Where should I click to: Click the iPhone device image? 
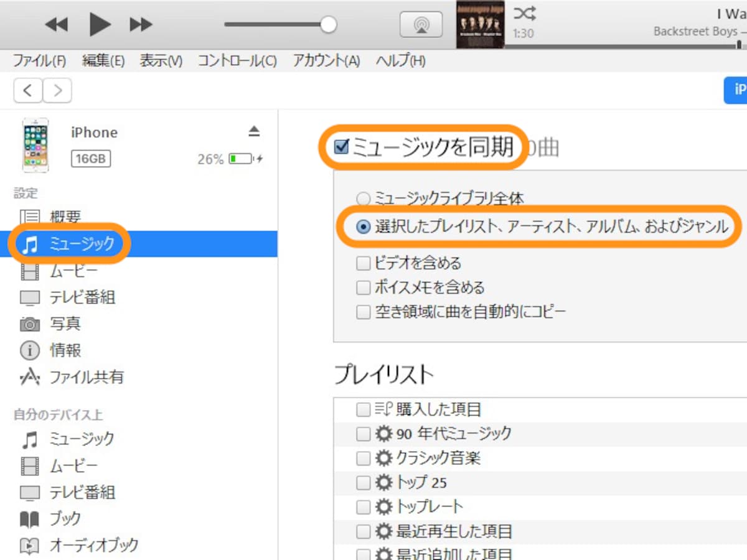point(35,146)
